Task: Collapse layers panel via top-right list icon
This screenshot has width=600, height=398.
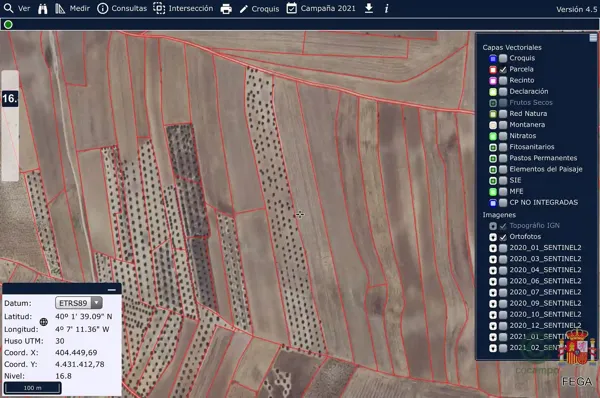Action: pos(593,38)
